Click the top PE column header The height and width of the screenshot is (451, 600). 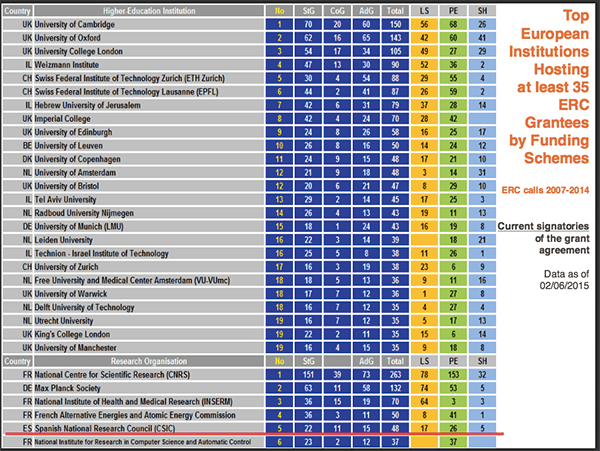coord(453,11)
